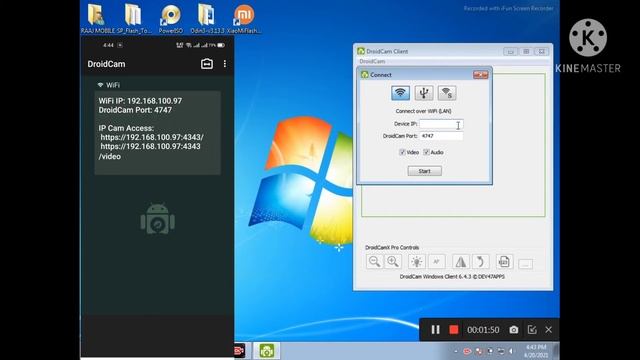Viewport: 640px width, 360px height.
Task: Take a screenshot with recorder camera icon
Action: click(514, 329)
